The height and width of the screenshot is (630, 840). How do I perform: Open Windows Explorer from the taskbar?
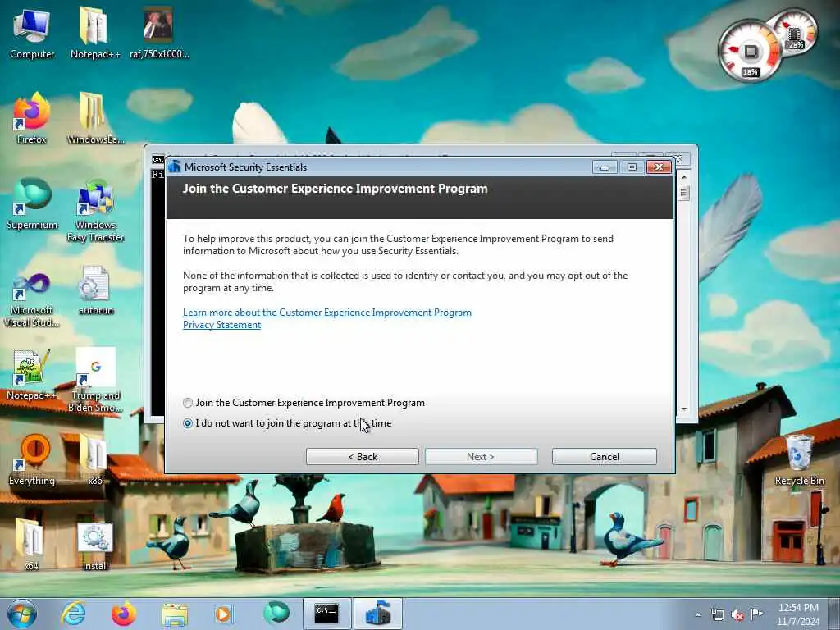click(x=175, y=614)
